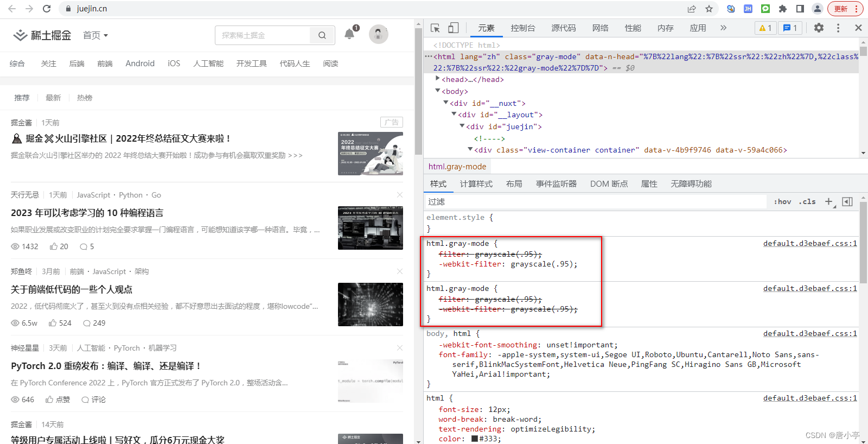Like the article with 20 thumbs-up
This screenshot has width=868, height=444.
pos(59,246)
